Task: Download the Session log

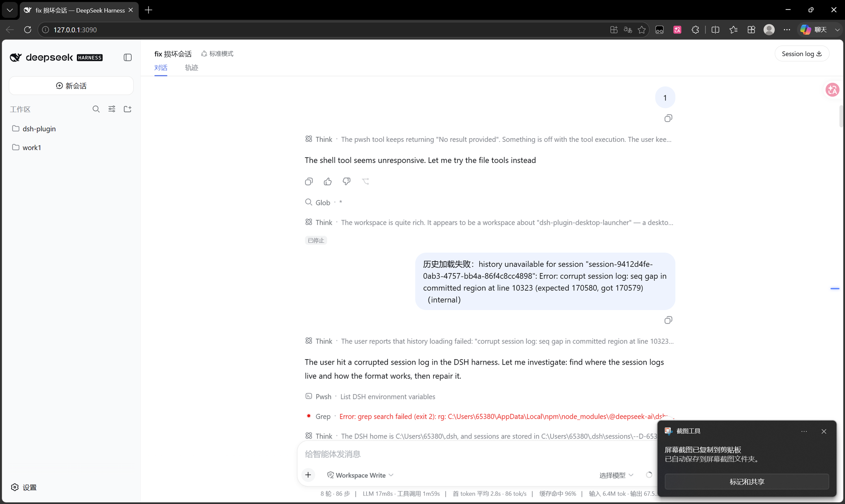Action: point(802,54)
